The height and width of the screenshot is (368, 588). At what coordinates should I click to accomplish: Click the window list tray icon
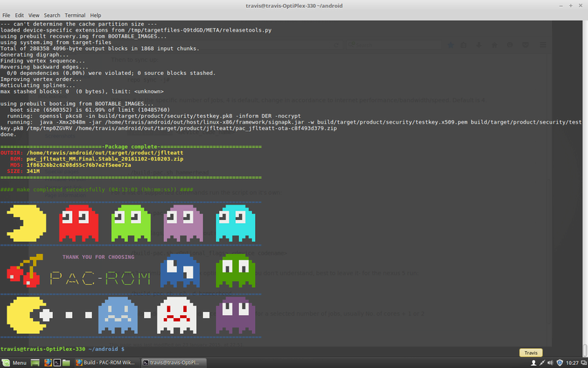(x=584, y=363)
